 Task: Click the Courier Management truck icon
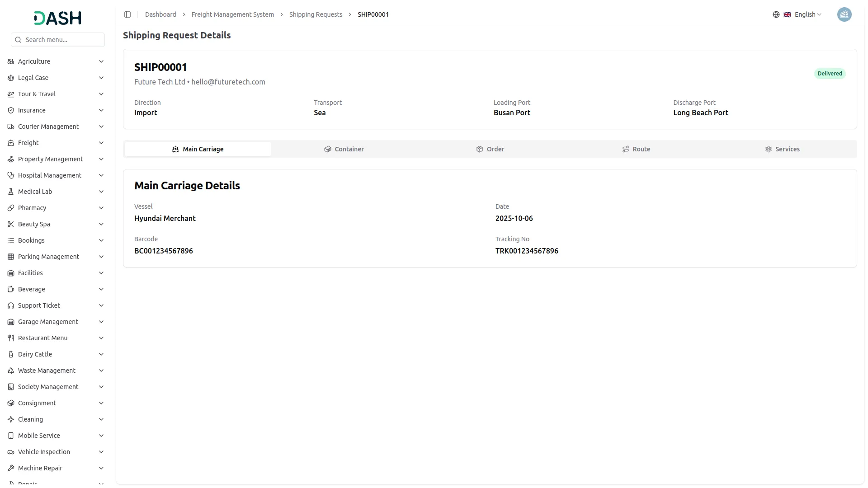coord(11,127)
